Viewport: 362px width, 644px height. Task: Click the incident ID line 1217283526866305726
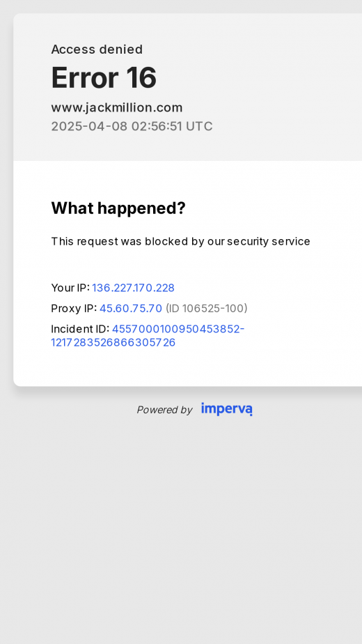(113, 342)
